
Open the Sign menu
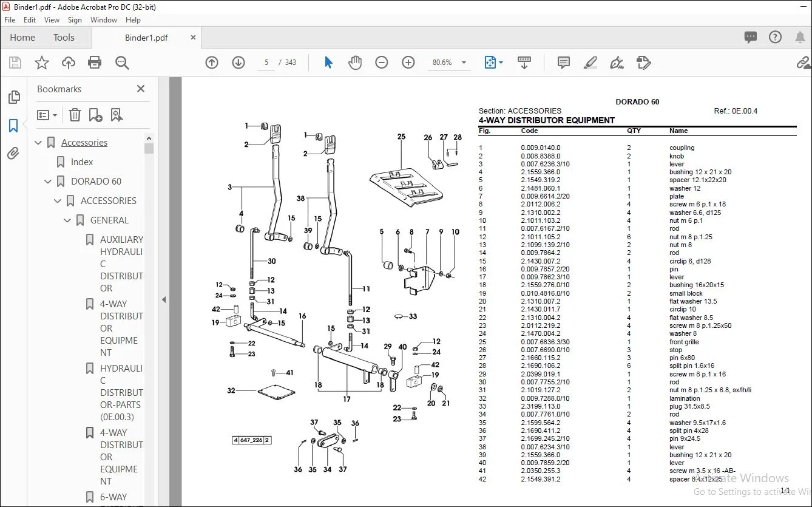(75, 20)
